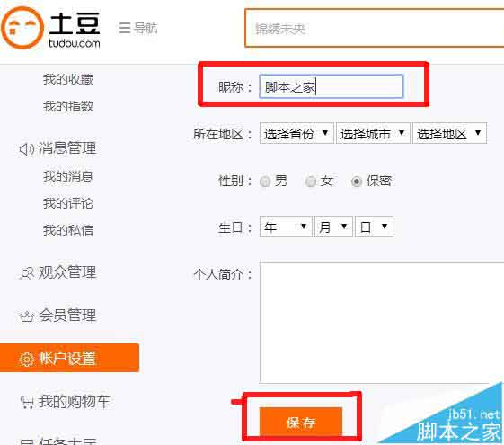This screenshot has width=504, height=445.
Task: Open the 导航 navigation menu
Action: [x=138, y=28]
